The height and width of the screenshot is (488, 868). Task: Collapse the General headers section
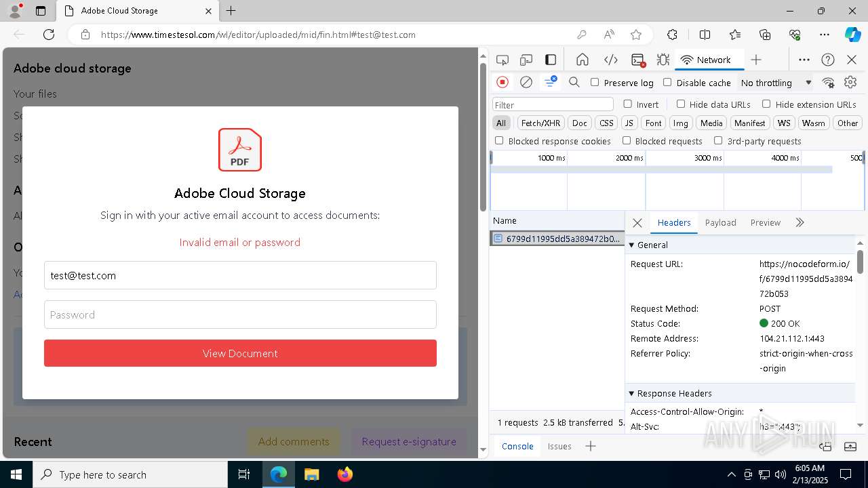click(x=631, y=245)
